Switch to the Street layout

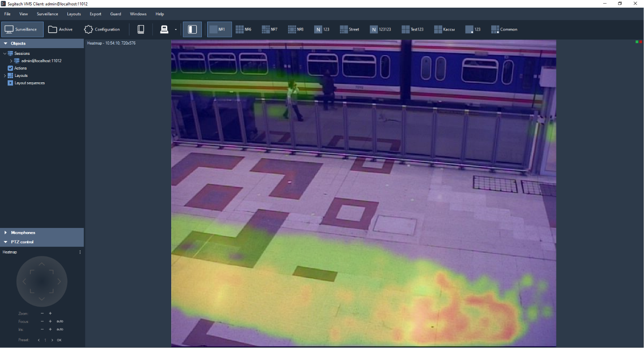(x=349, y=30)
